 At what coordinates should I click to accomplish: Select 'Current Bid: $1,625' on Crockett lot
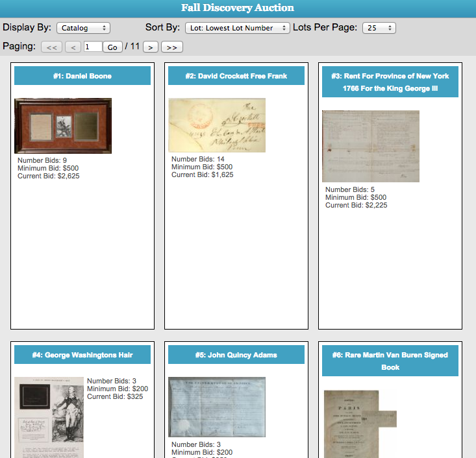tap(203, 175)
